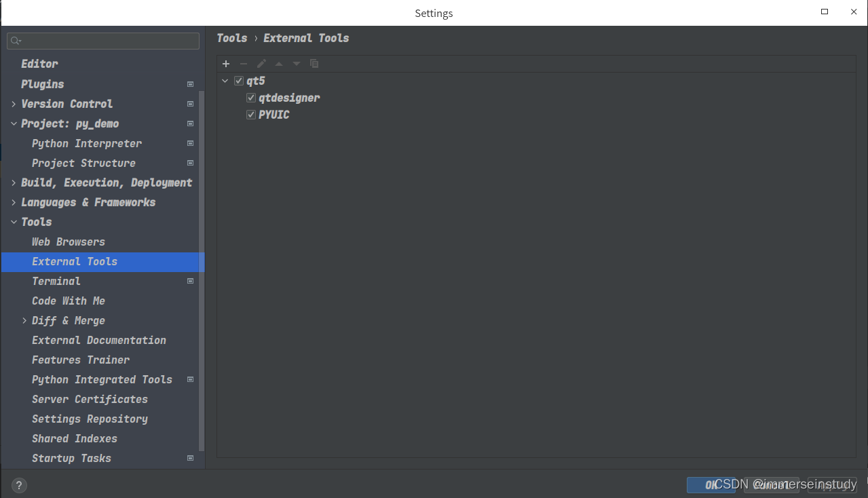868x498 pixels.
Task: Open the Plugins settings page
Action: 42,84
